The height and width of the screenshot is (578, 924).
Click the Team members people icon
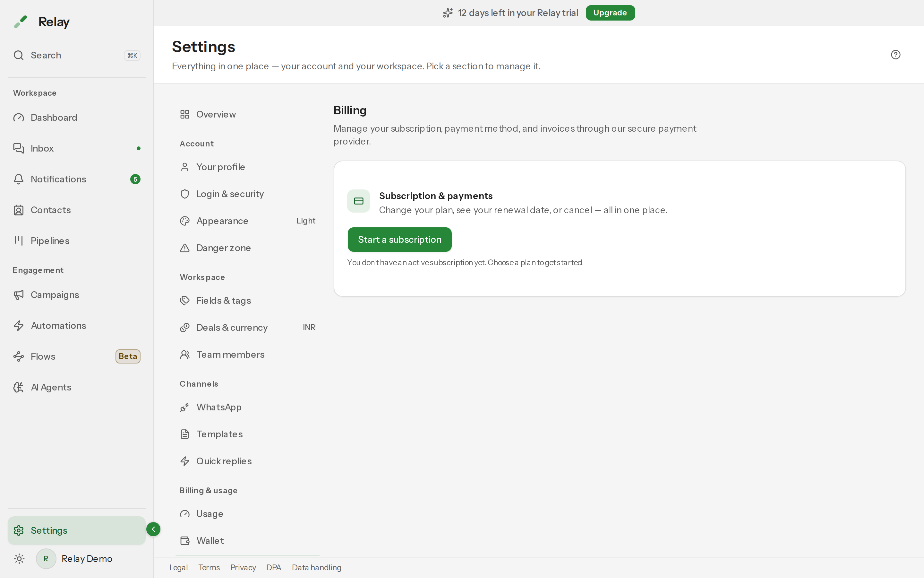click(185, 355)
